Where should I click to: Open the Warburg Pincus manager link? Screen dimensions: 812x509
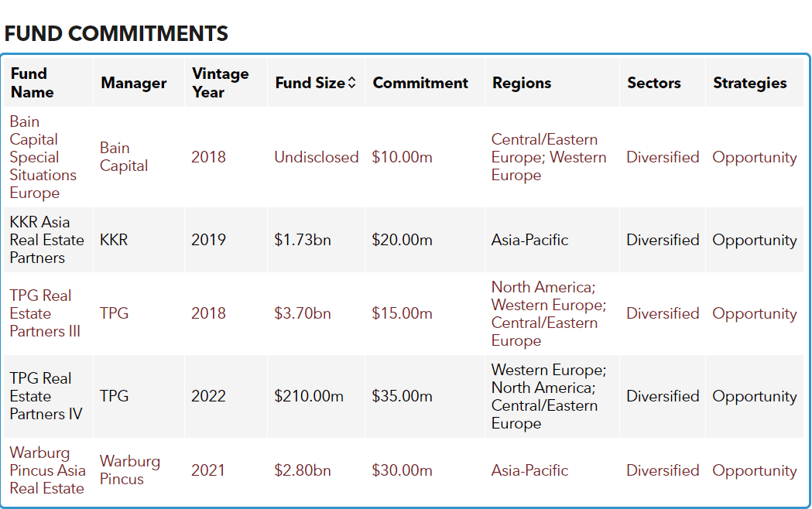click(x=129, y=470)
